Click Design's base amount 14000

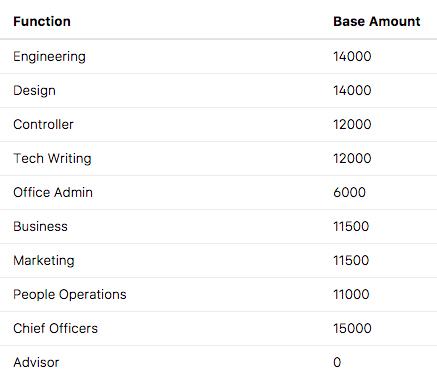352,90
